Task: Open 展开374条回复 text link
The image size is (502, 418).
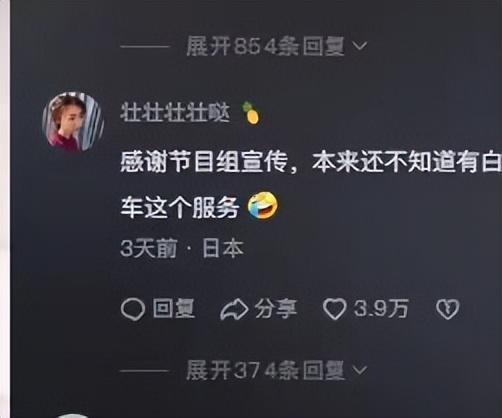Action: click(x=265, y=370)
